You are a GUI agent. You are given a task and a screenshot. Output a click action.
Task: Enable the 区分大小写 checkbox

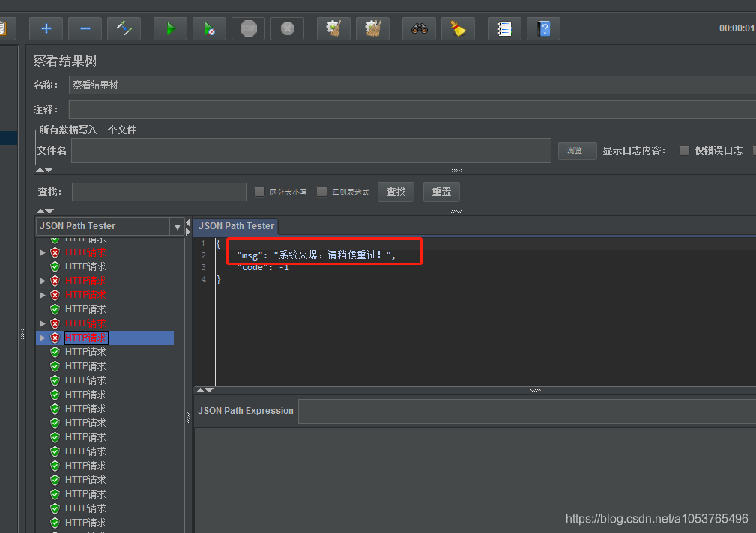(x=258, y=191)
